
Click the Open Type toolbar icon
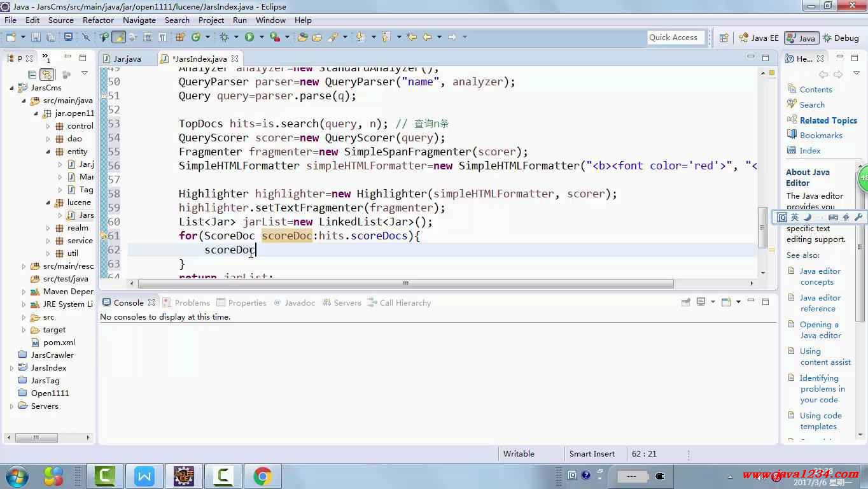pos(302,37)
